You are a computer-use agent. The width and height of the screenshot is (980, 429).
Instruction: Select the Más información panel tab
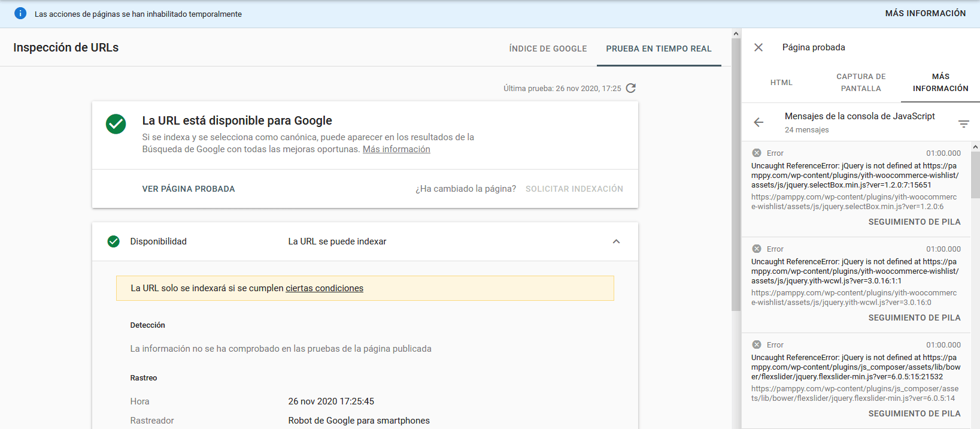tap(940, 83)
